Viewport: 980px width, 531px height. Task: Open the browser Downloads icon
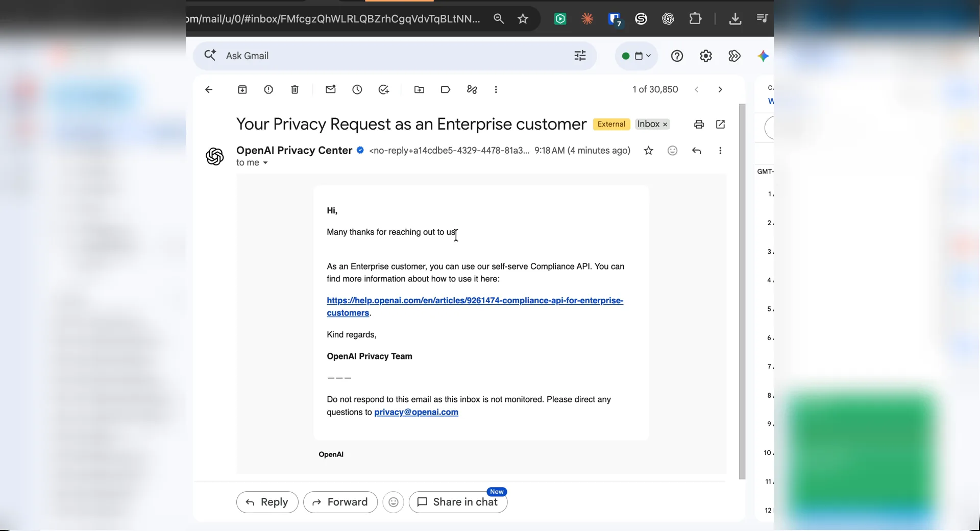pos(735,19)
